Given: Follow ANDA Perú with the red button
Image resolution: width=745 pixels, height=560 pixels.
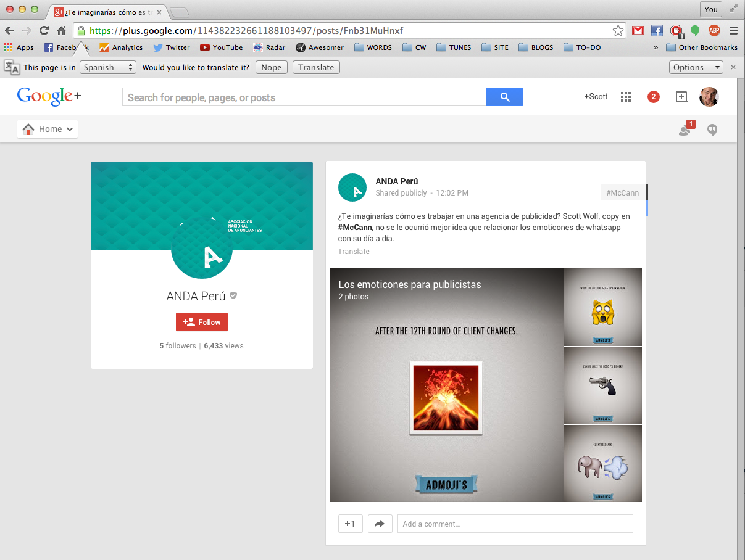Looking at the screenshot, I should click(202, 322).
